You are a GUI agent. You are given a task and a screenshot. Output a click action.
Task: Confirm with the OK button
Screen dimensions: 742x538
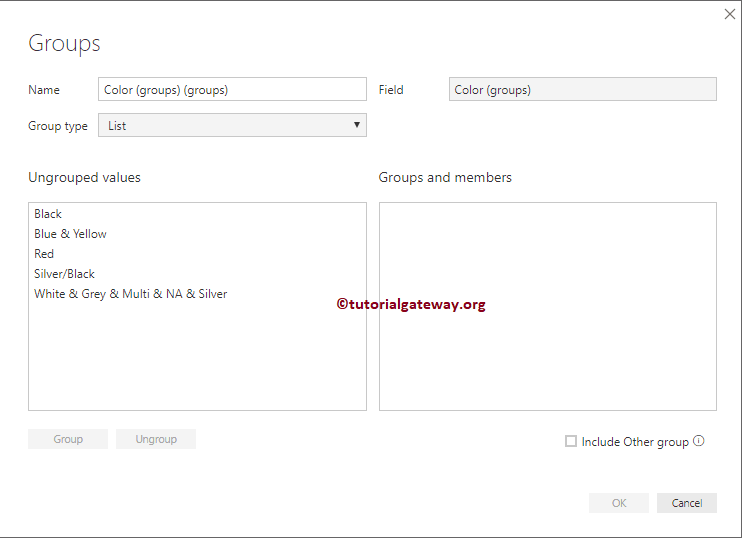click(619, 503)
